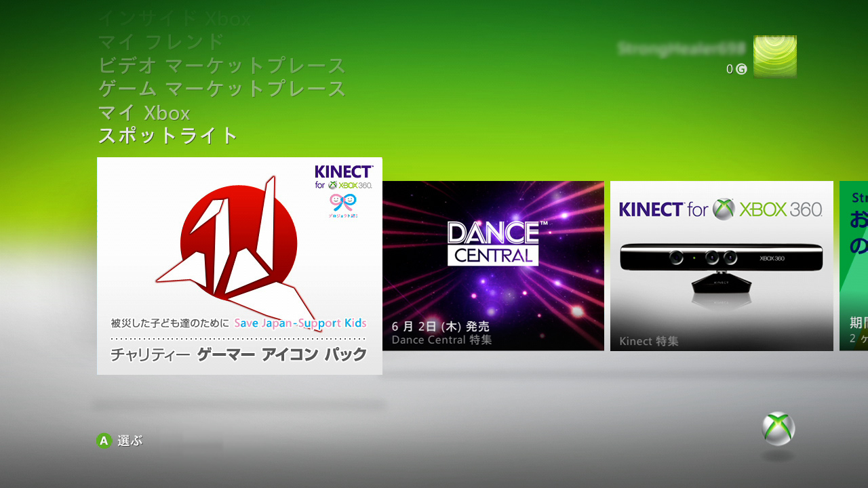Click the 6 月 2日 (木) 発売 text
Screen dimensions: 868x488
[440, 327]
